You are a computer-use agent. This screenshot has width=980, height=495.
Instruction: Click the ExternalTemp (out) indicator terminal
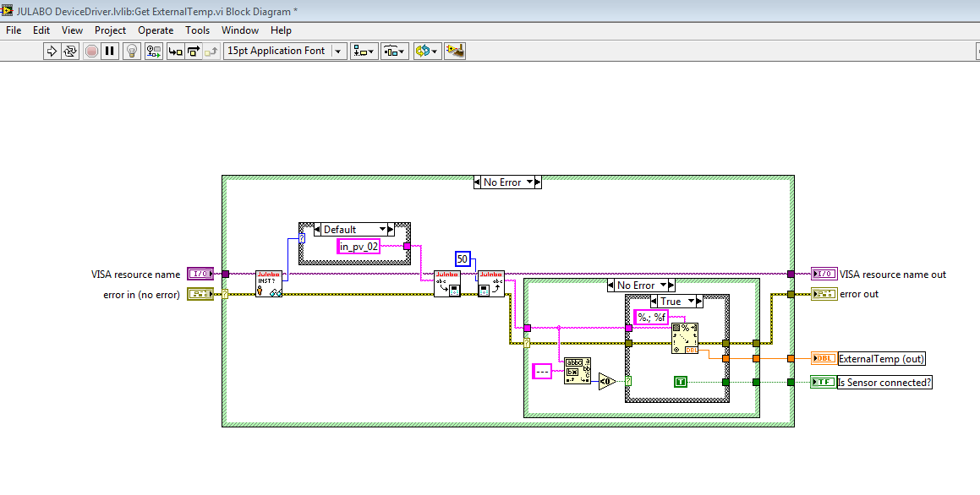[x=823, y=358]
